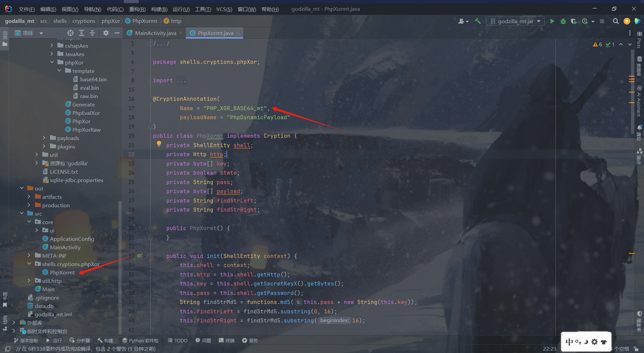Open the 终端 terminal tool window
Screen dimensions: 644x353
pyautogui.click(x=227, y=340)
